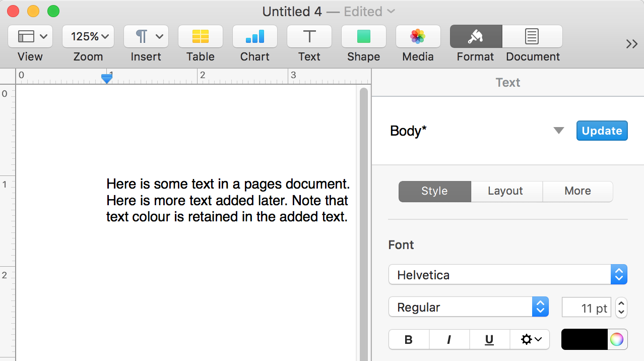Insert a Table from the toolbar
The width and height of the screenshot is (644, 361).
[201, 36]
